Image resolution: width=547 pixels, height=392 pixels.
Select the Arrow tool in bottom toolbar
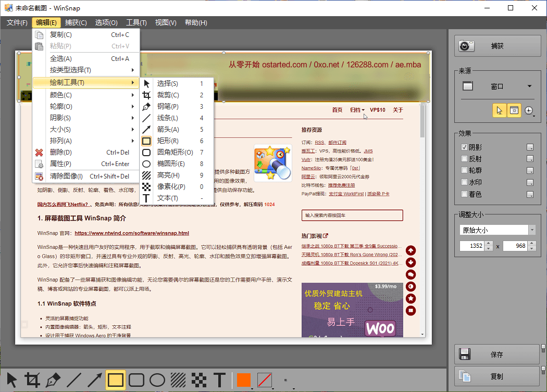click(x=94, y=380)
